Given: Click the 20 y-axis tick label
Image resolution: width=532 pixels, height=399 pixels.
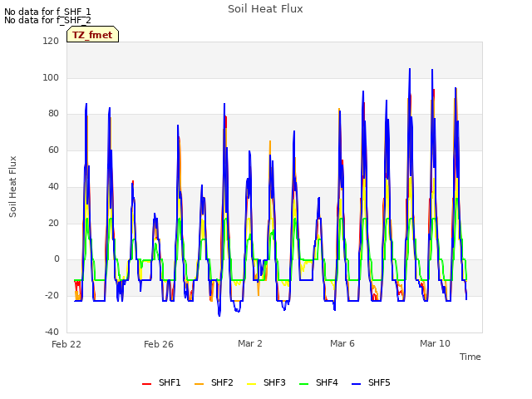Looking at the screenshot, I should (x=53, y=224).
